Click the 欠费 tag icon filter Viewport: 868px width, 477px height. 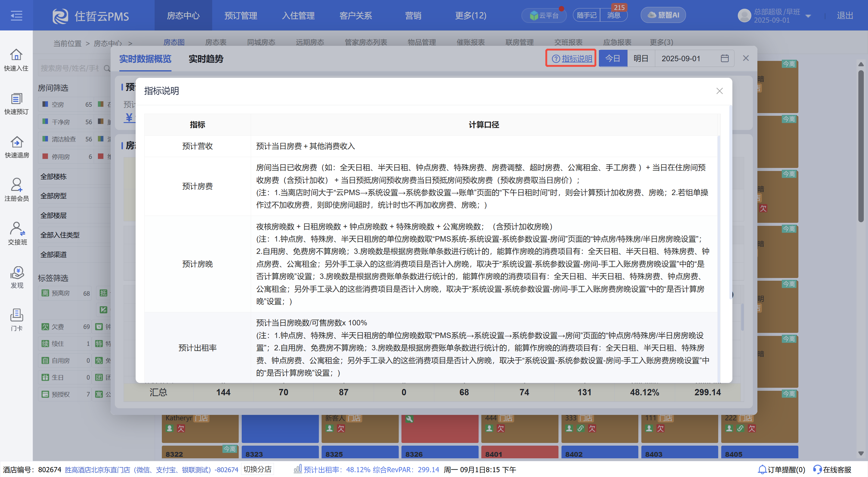(x=45, y=327)
